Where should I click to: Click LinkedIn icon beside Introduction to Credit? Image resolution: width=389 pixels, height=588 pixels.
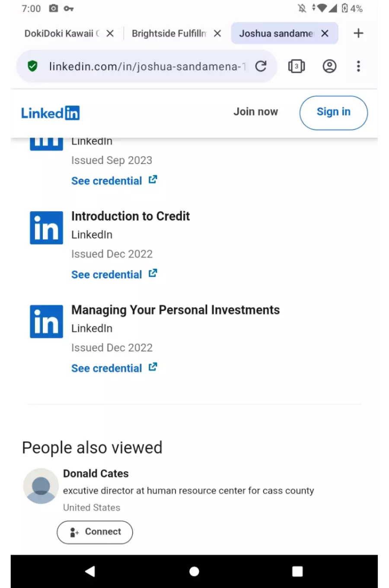[x=46, y=228]
